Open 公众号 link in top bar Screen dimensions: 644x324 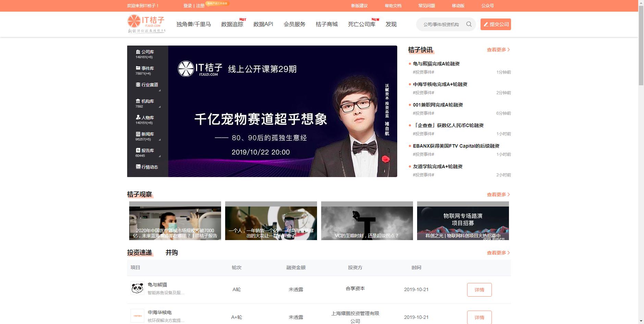click(x=488, y=6)
